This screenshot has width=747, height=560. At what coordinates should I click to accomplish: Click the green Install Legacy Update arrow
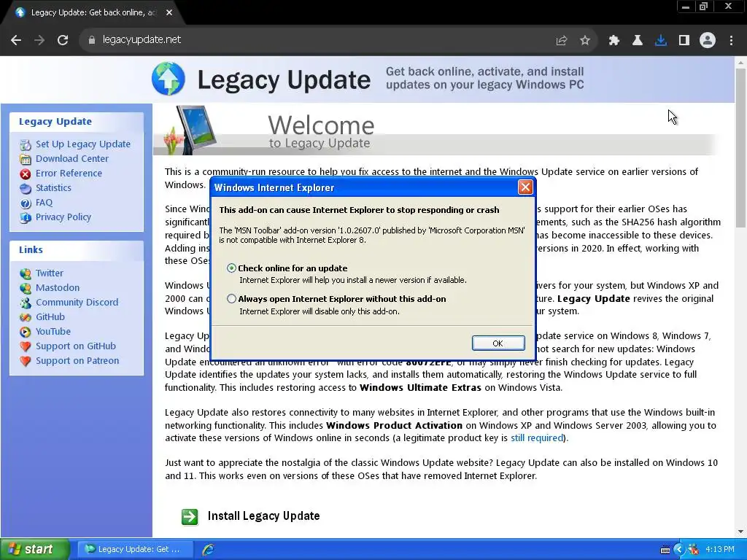(190, 517)
